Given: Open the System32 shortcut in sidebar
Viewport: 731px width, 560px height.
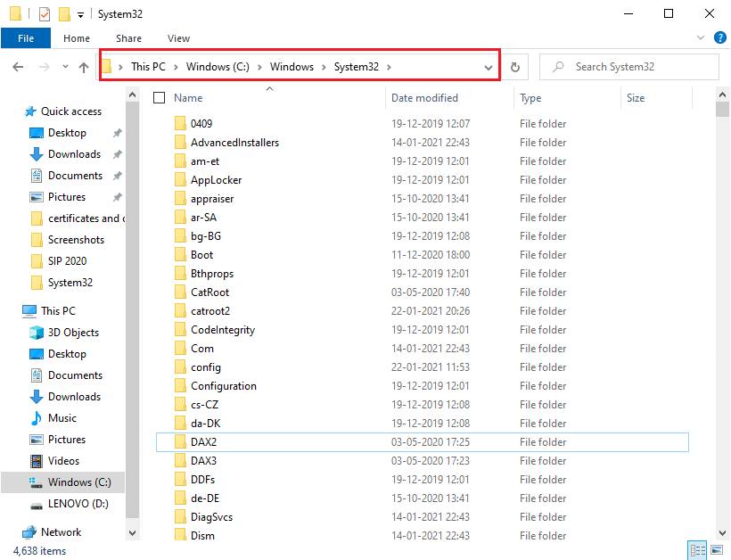Looking at the screenshot, I should pos(70,283).
